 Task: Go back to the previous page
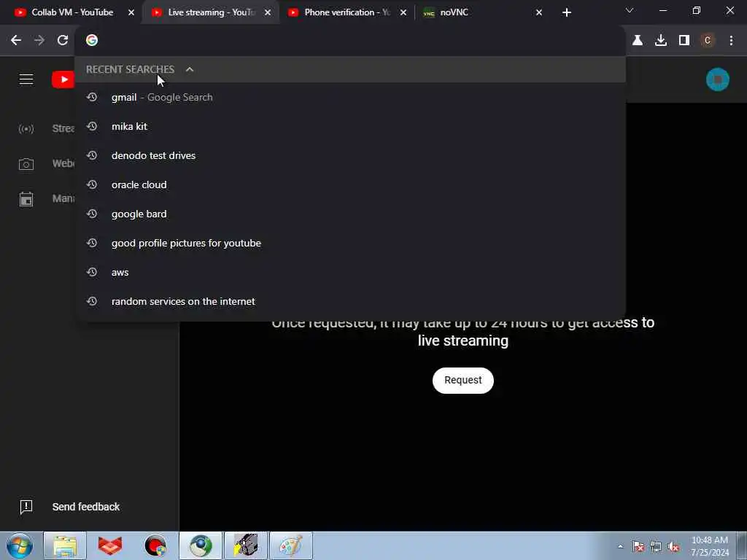tap(16, 41)
